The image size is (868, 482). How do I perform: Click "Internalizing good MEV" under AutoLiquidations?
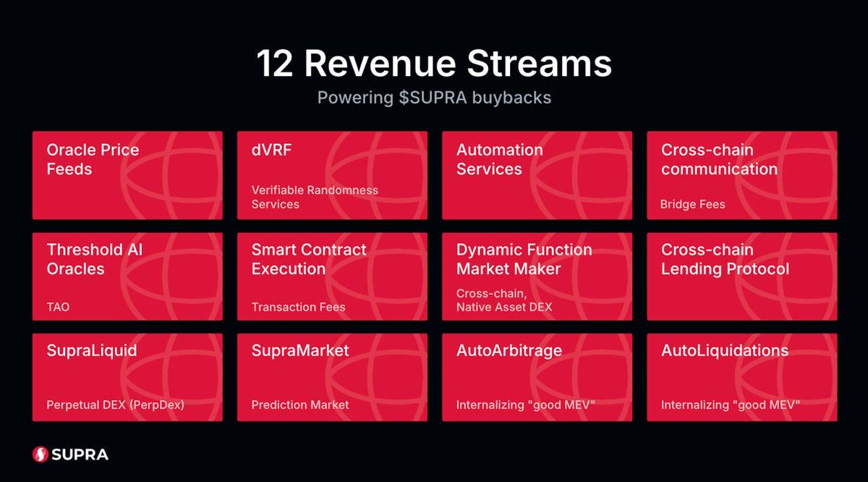pos(730,405)
